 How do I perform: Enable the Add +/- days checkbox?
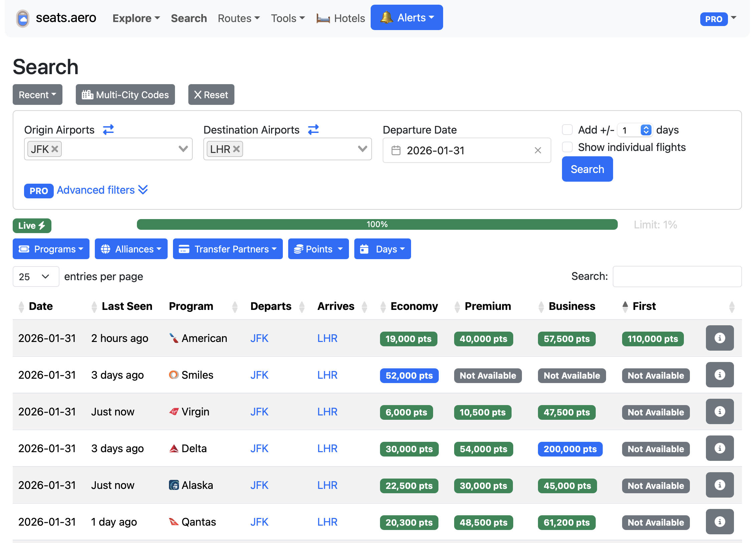[567, 130]
